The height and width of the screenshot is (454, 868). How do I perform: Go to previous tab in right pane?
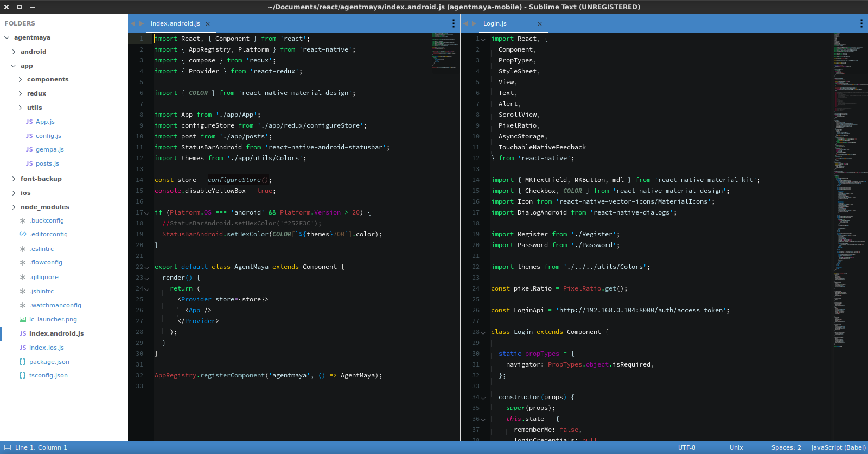(465, 23)
